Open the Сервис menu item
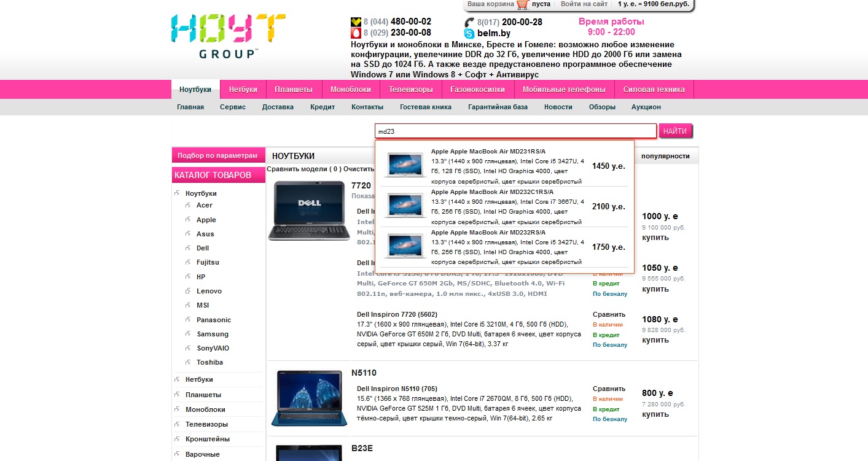The width and height of the screenshot is (868, 461). point(233,107)
